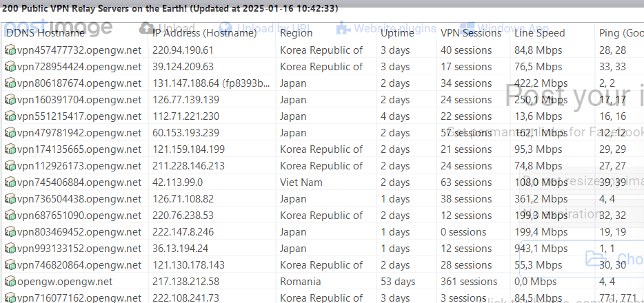
Task: Click the 63 sessions cell
Action: (x=466, y=182)
